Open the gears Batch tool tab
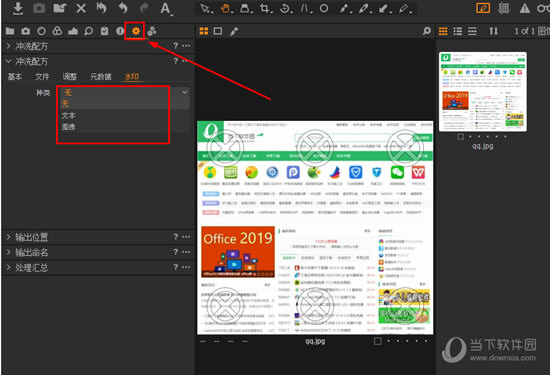 [152, 31]
